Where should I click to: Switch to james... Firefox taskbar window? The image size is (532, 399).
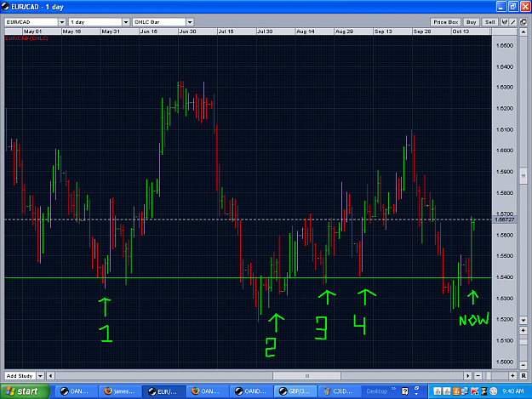tap(120, 391)
